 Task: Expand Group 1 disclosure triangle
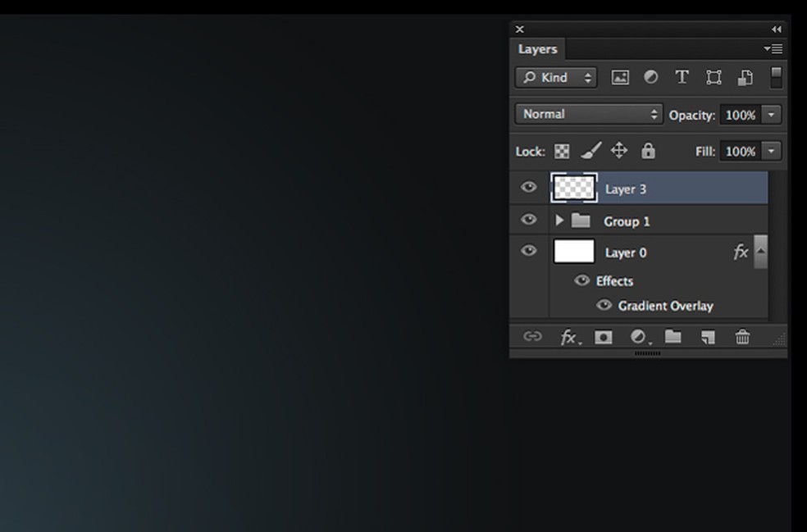[559, 221]
